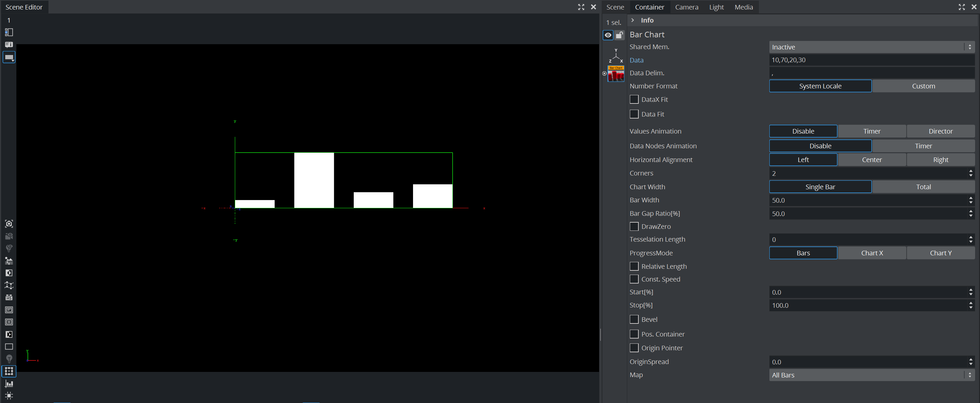This screenshot has height=403, width=980.
Task: Select Chart Y progress mode
Action: click(x=940, y=253)
